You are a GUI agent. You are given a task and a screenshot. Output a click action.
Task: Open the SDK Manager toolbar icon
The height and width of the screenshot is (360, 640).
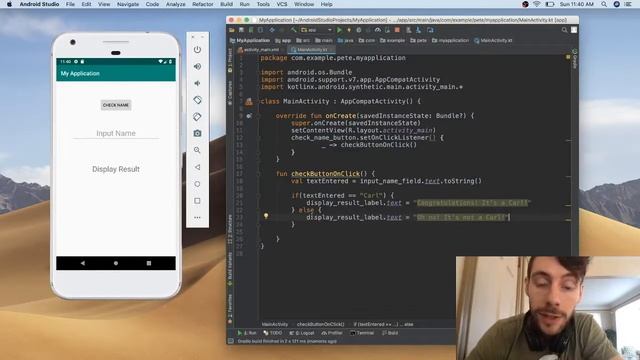coord(418,30)
